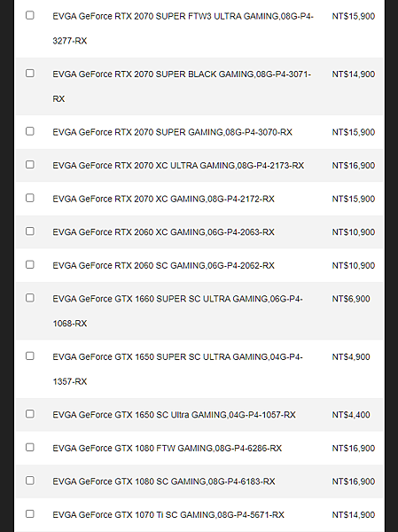Viewport: 398px width, 532px height.
Task: Enable the RTX 2070 XC ULTRA GAMING checkbox
Action: pos(30,165)
